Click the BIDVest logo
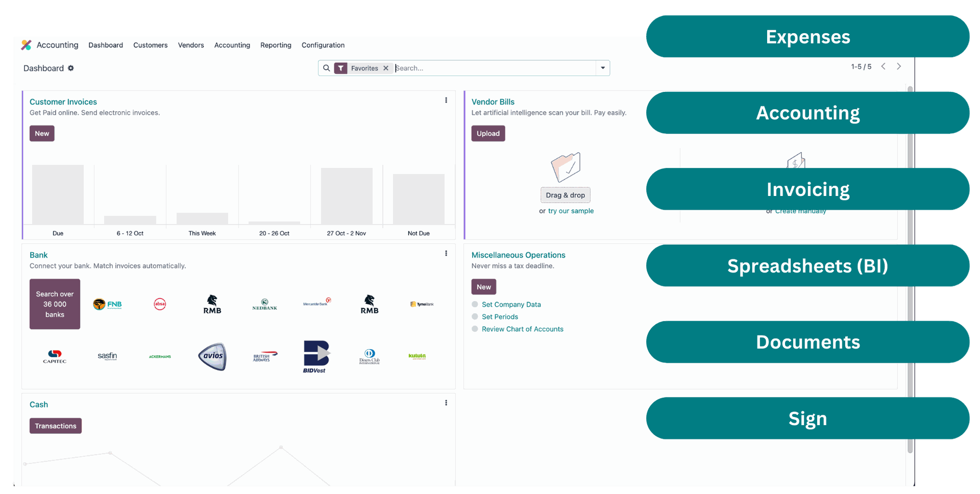 click(316, 357)
